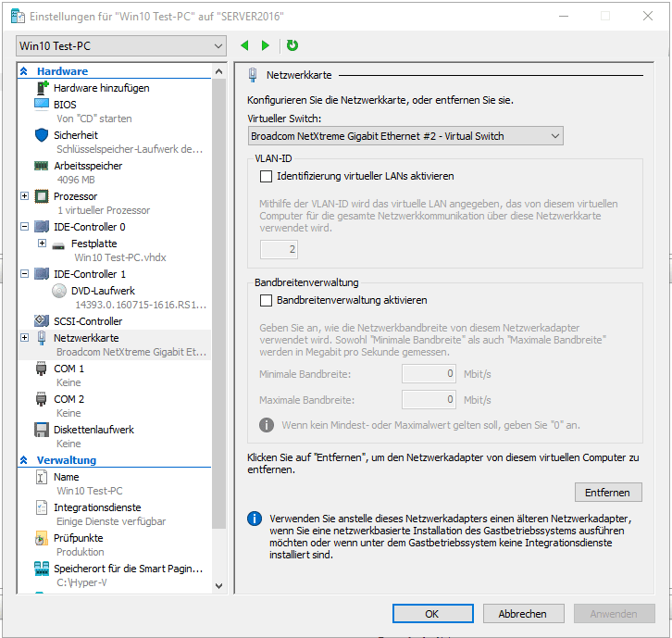Select SCSI-Controller entry
The image size is (672, 638).
pos(88,321)
